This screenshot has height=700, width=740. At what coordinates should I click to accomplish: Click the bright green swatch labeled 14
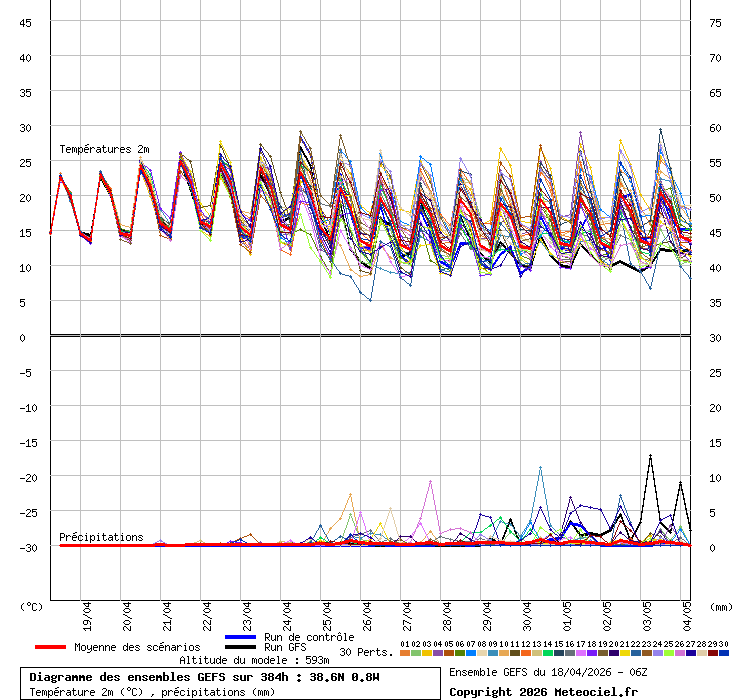(x=547, y=653)
